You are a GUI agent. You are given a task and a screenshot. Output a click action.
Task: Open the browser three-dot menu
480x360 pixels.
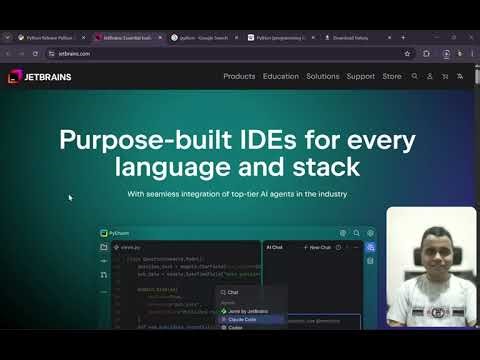(473, 53)
